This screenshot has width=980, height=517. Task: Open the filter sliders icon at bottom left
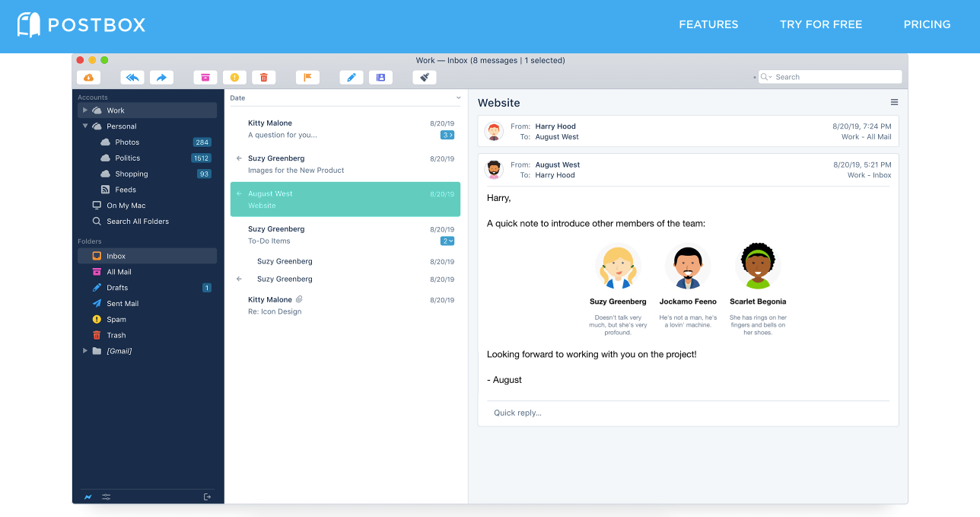[105, 496]
